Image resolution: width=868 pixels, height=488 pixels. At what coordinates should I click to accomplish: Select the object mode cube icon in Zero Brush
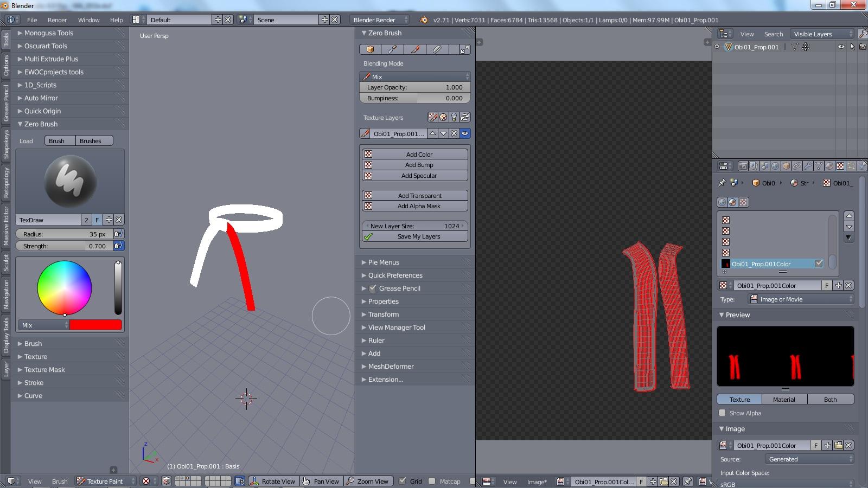click(x=370, y=49)
